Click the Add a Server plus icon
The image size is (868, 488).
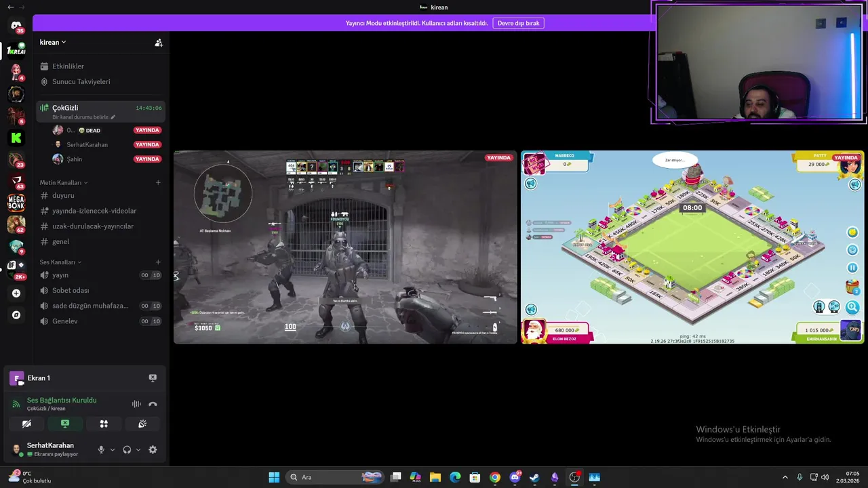(x=16, y=293)
